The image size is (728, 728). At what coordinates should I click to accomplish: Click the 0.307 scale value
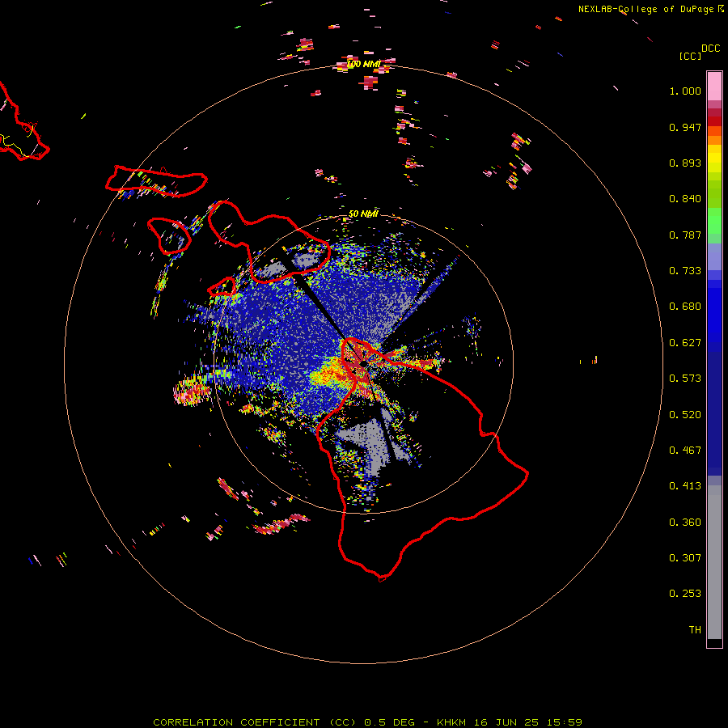point(685,558)
